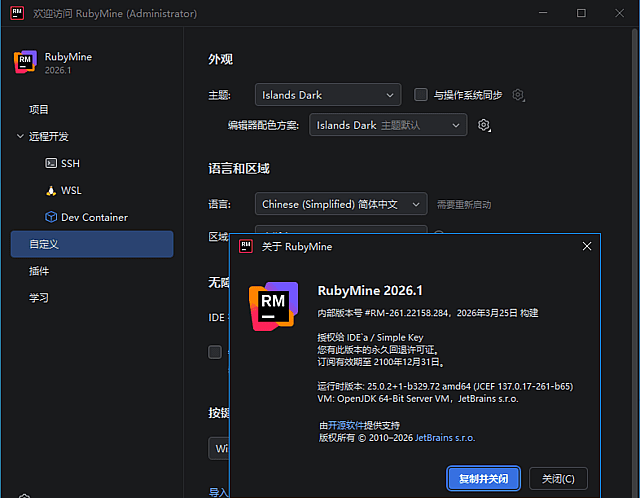Click the 语言和区域 section heading
The image size is (640, 498).
(x=239, y=168)
